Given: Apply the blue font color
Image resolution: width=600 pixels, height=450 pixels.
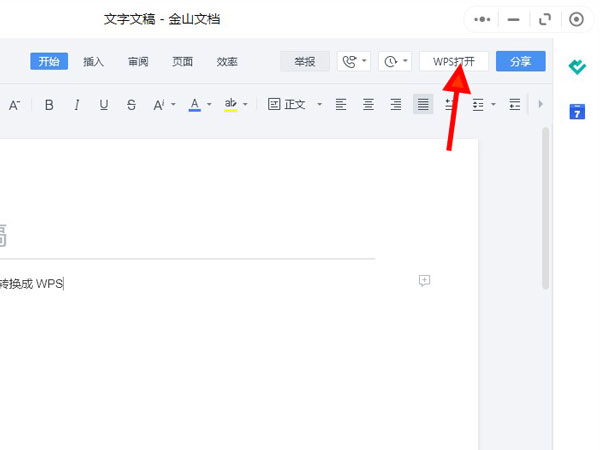Looking at the screenshot, I should [x=195, y=104].
